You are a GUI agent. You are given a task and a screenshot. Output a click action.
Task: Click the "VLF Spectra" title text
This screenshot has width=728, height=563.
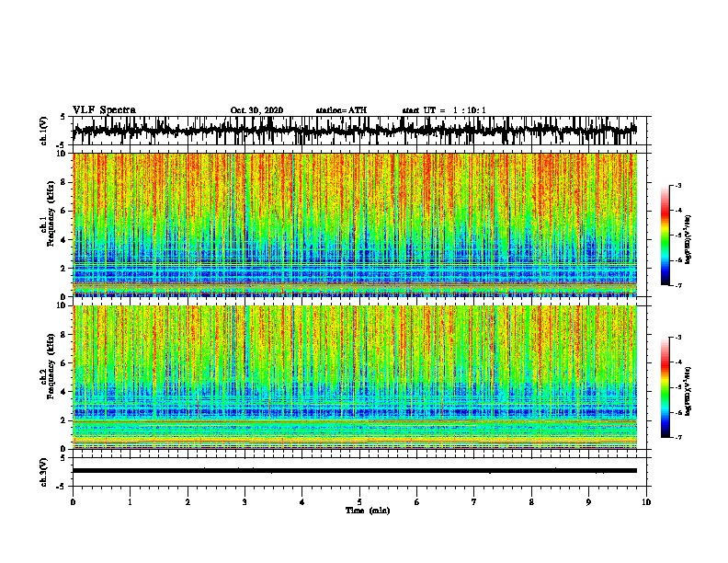coord(104,110)
